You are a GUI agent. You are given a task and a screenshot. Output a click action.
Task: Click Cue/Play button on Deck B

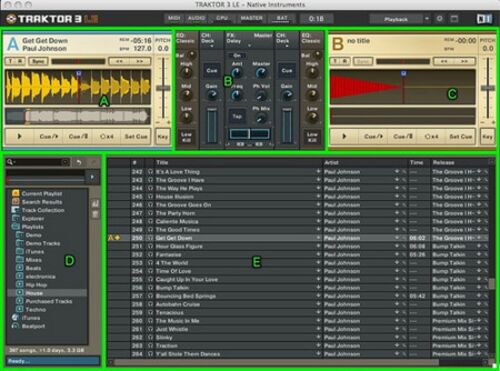pyautogui.click(x=373, y=136)
